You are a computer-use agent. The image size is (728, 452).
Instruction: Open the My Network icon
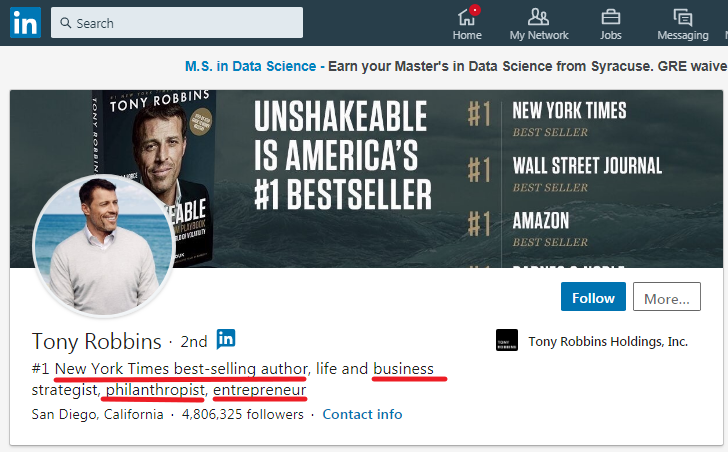tap(538, 17)
